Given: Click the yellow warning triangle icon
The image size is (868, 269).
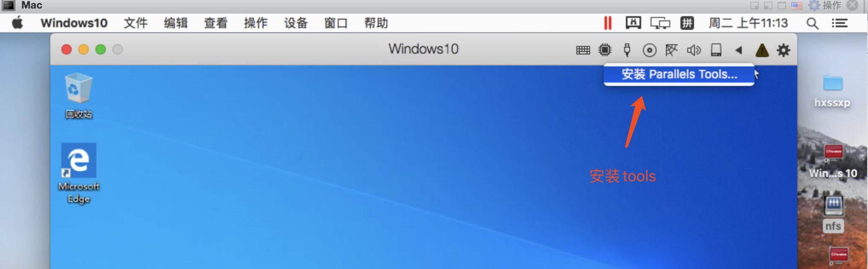Looking at the screenshot, I should [762, 50].
